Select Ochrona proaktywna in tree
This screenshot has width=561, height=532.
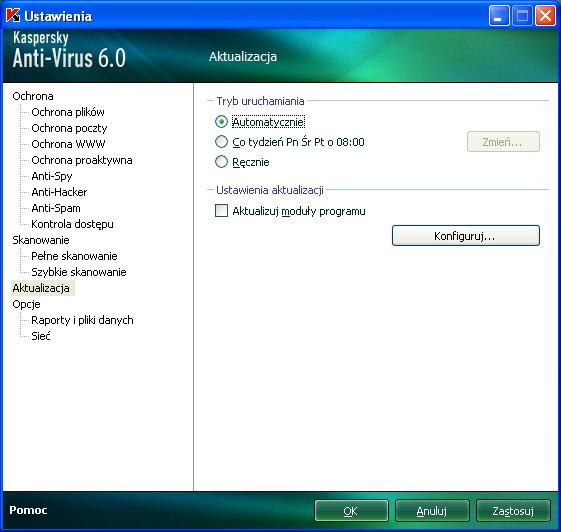pyautogui.click(x=82, y=160)
